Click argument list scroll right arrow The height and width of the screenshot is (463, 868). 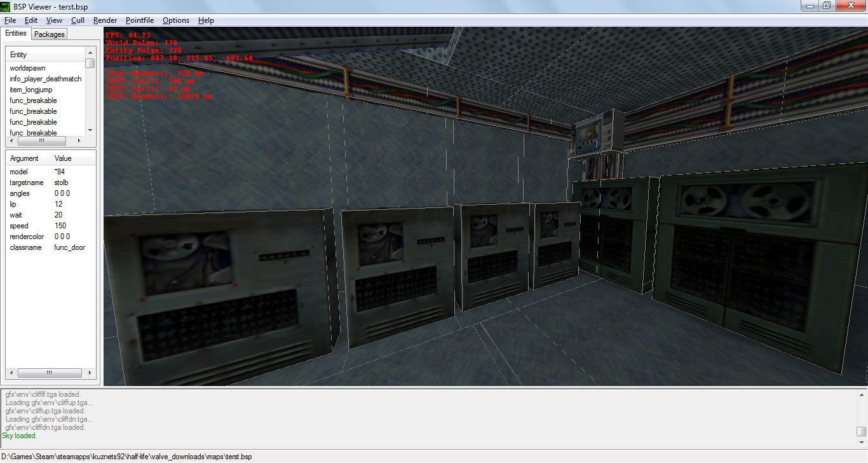point(90,373)
